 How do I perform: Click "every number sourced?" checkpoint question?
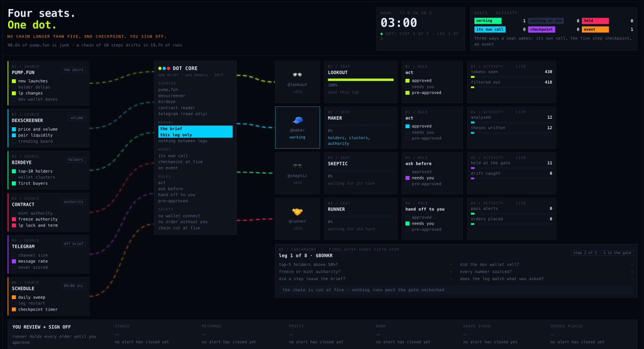[x=486, y=272]
